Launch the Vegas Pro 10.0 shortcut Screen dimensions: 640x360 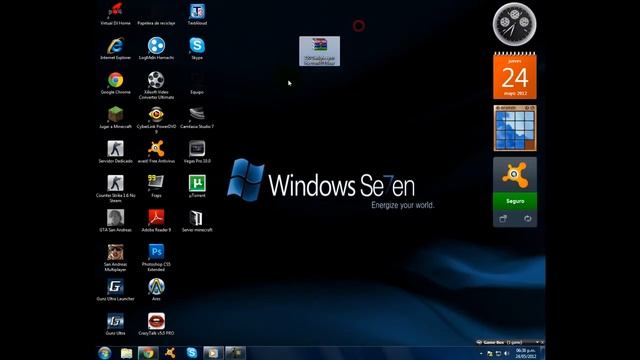tap(197, 152)
